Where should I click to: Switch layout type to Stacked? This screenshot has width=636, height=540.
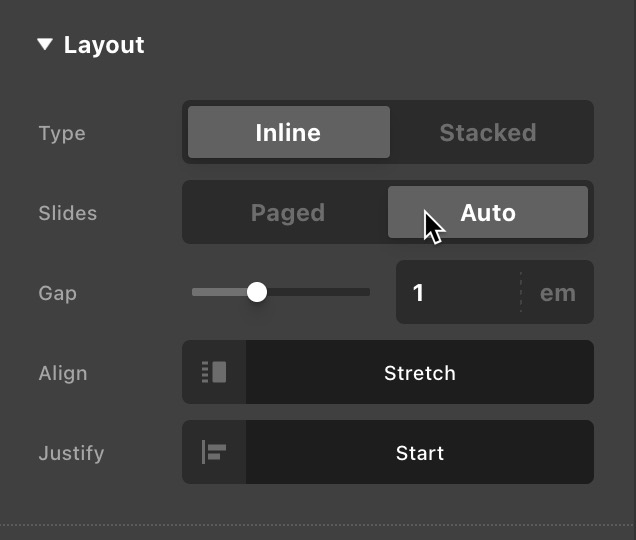[488, 132]
